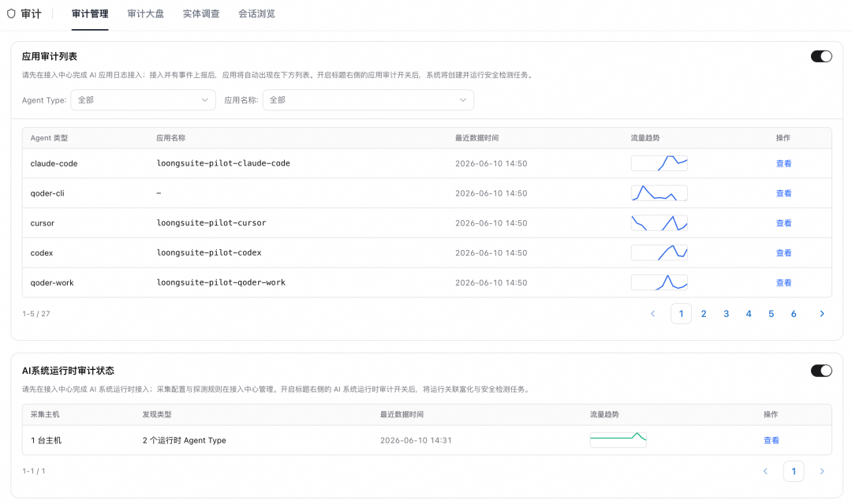Open the Agent Type dropdown
The width and height of the screenshot is (852, 504).
click(x=144, y=100)
